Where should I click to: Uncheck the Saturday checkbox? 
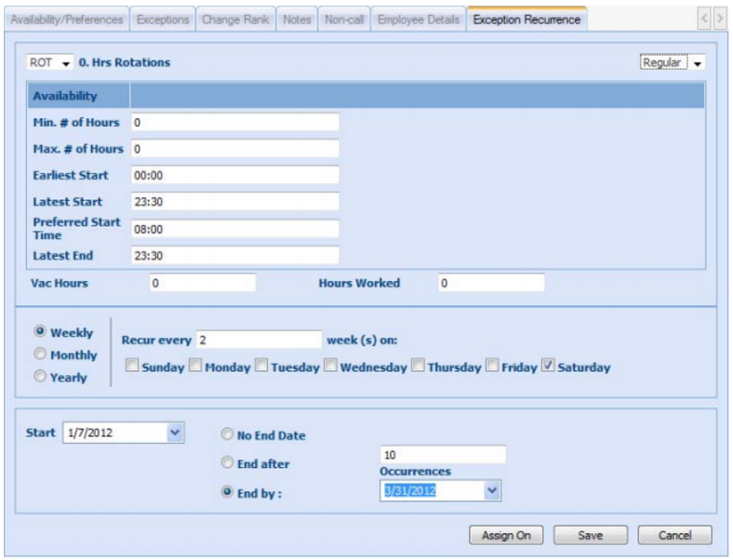coord(548,367)
